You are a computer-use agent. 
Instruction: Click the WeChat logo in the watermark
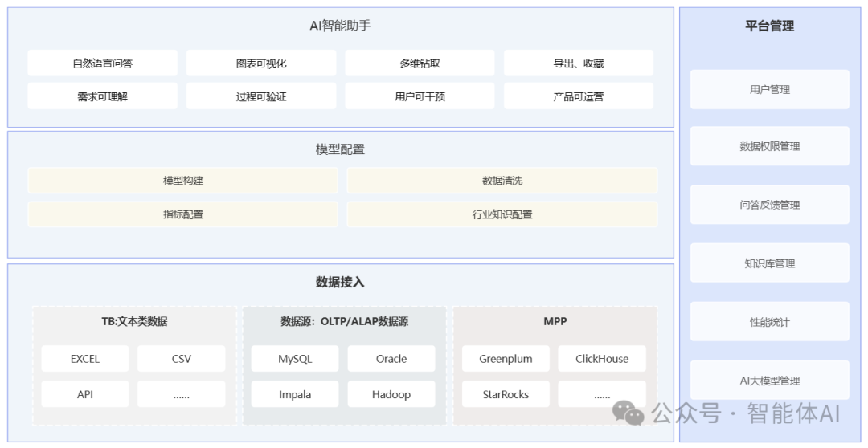(628, 413)
